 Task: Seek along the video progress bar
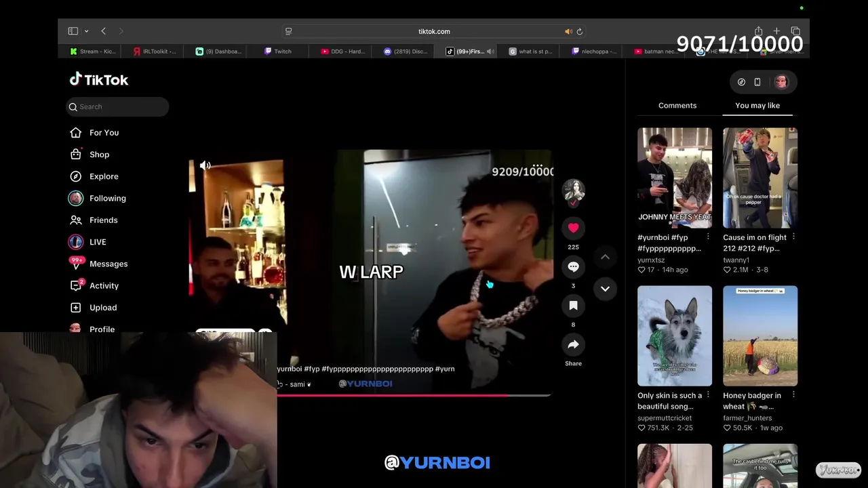coord(414,395)
